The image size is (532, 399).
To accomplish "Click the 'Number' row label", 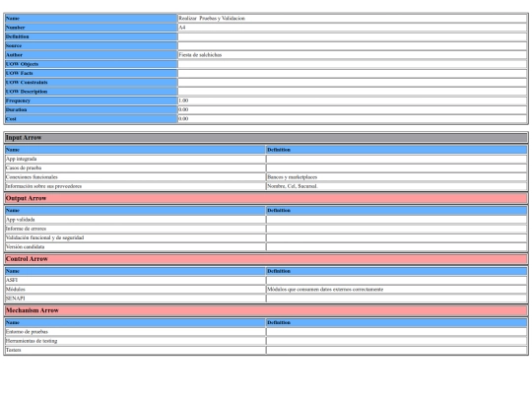I will point(91,28).
